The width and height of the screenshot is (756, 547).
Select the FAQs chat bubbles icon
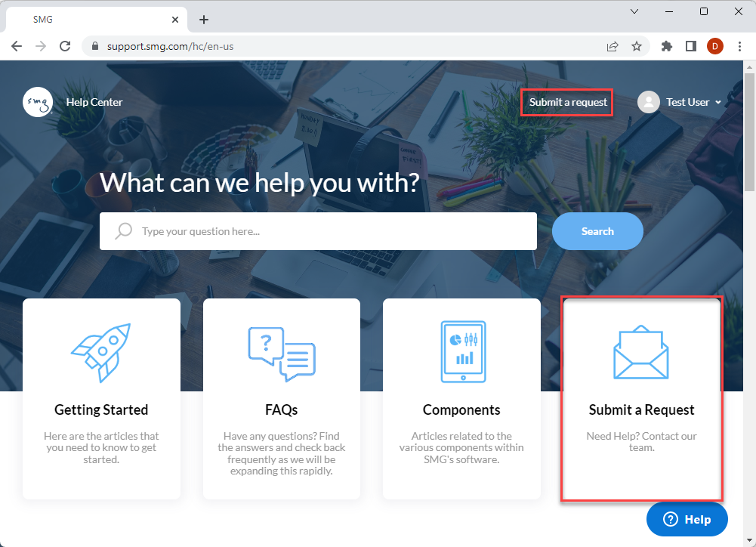[x=282, y=354]
